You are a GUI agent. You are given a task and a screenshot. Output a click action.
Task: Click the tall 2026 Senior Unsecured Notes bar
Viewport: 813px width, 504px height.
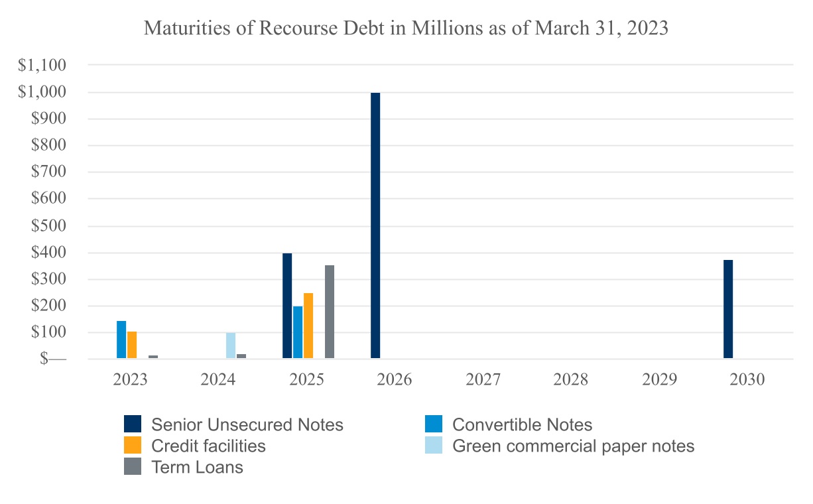(375, 225)
